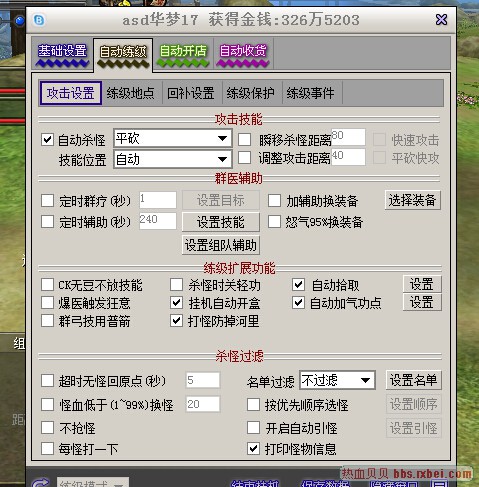Enable the 瞬移杀怪距离 checkbox

(244, 139)
